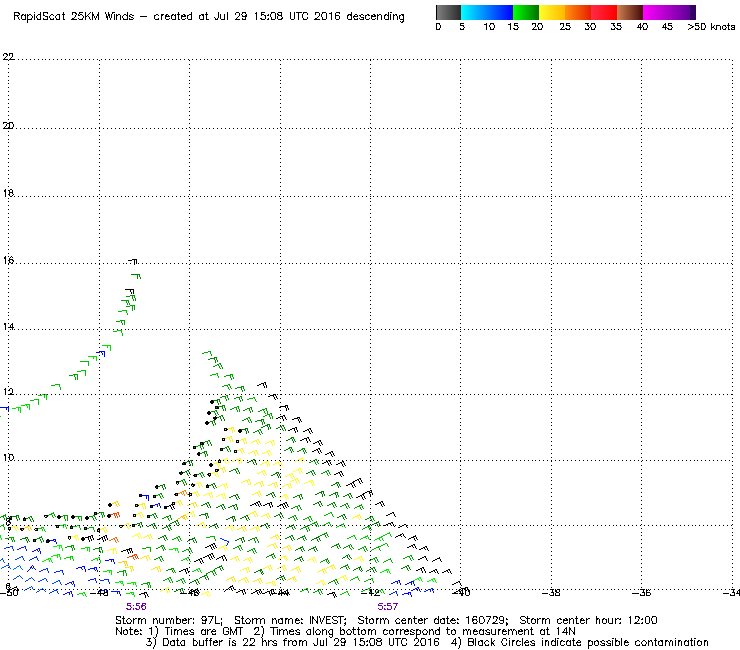Click the black wind barb at 16N

coord(133,261)
